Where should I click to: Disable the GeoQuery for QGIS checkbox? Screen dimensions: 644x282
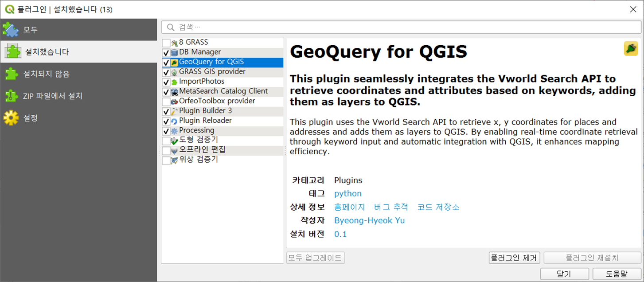point(166,63)
